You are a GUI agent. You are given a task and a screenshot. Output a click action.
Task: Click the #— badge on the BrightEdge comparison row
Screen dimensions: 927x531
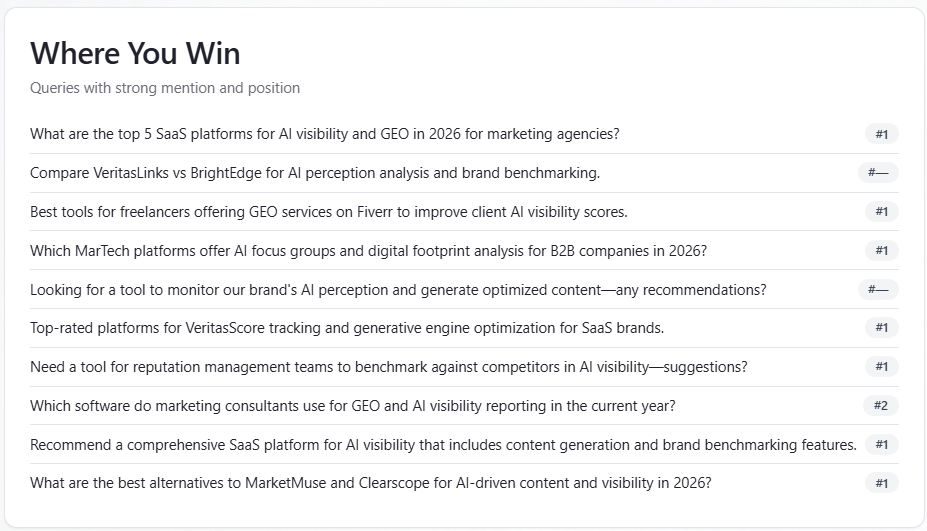click(878, 173)
